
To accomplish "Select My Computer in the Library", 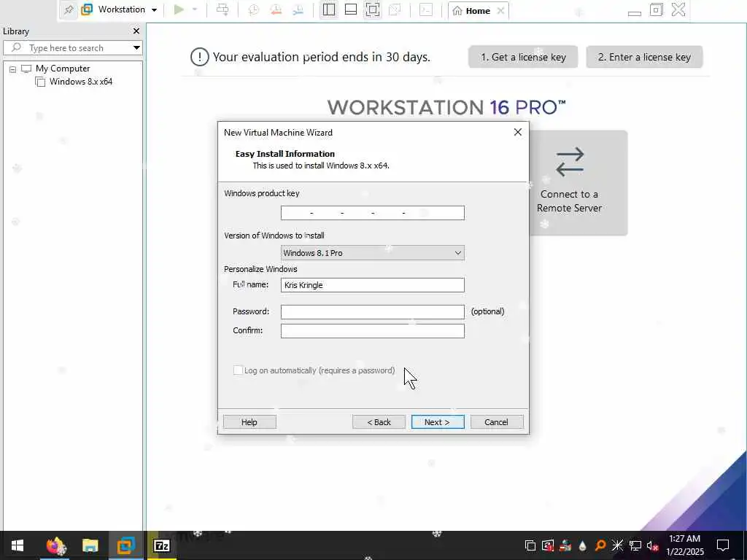I will pos(63,69).
